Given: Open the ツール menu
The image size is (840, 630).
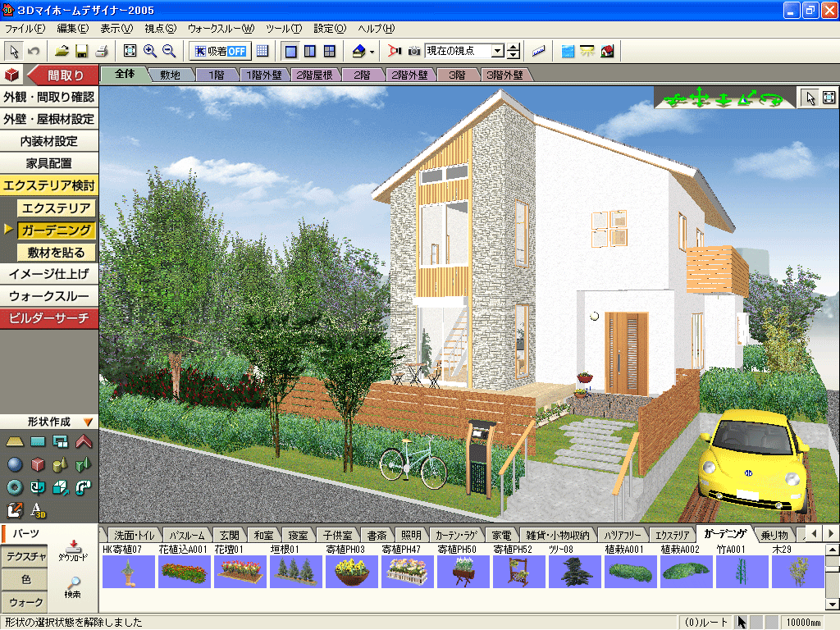Looking at the screenshot, I should click(284, 28).
